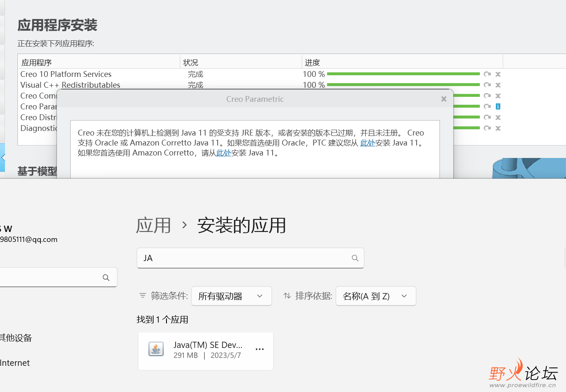Select the Creo Com row name
The image size is (566, 392).
click(x=38, y=96)
